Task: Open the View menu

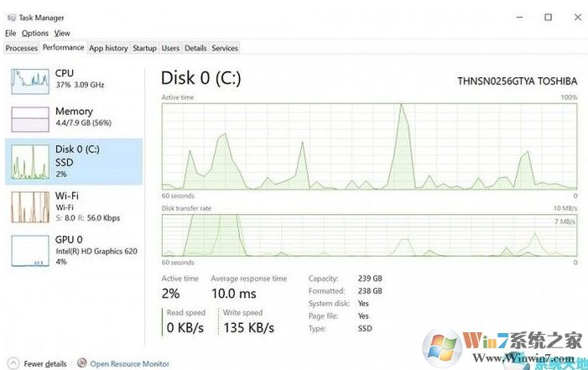Action: [62, 34]
